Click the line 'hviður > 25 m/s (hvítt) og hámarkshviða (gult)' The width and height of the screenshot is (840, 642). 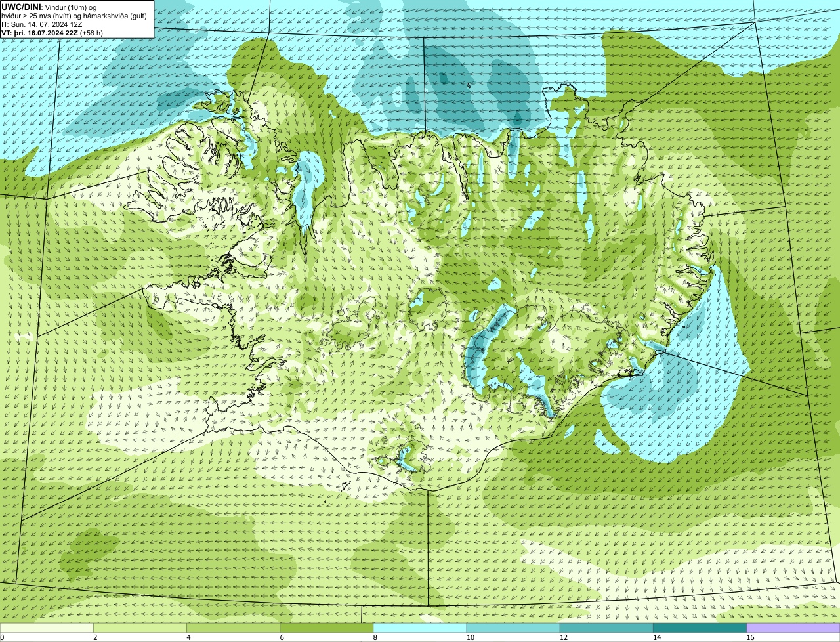click(x=74, y=16)
